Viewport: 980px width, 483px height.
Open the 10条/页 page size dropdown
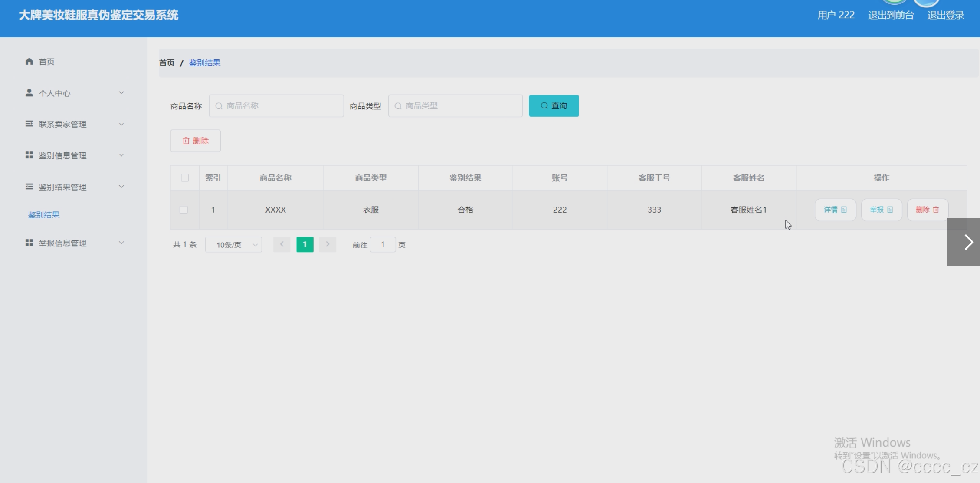tap(233, 245)
